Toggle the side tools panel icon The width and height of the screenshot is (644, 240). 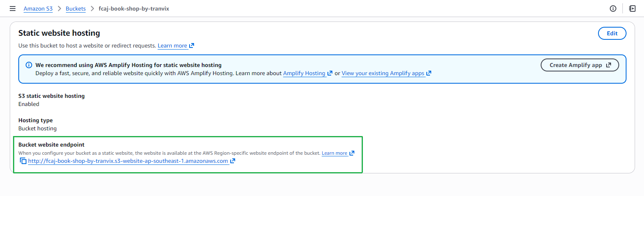tap(632, 9)
